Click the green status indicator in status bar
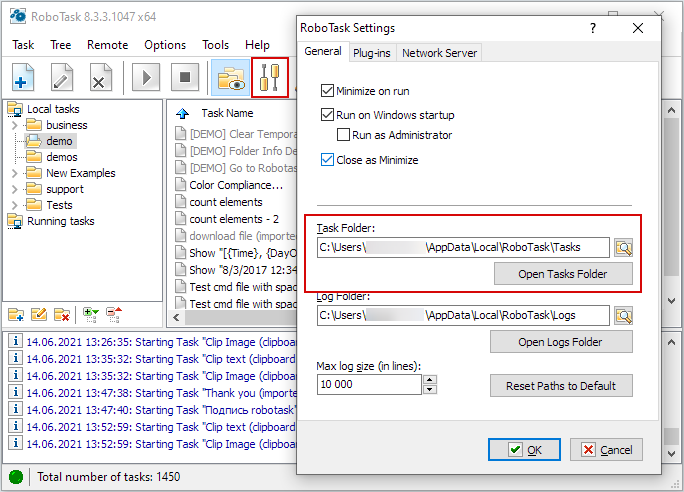684x492 pixels. click(x=16, y=477)
